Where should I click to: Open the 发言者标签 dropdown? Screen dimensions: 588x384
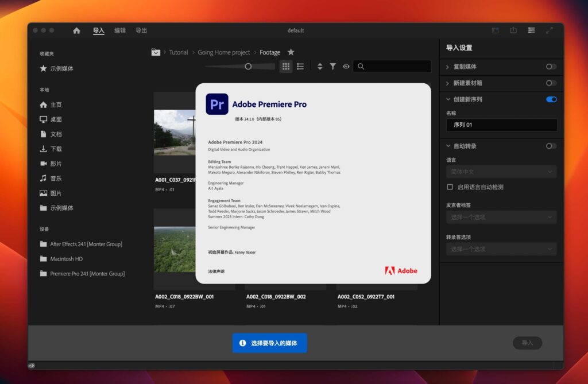[x=501, y=217]
